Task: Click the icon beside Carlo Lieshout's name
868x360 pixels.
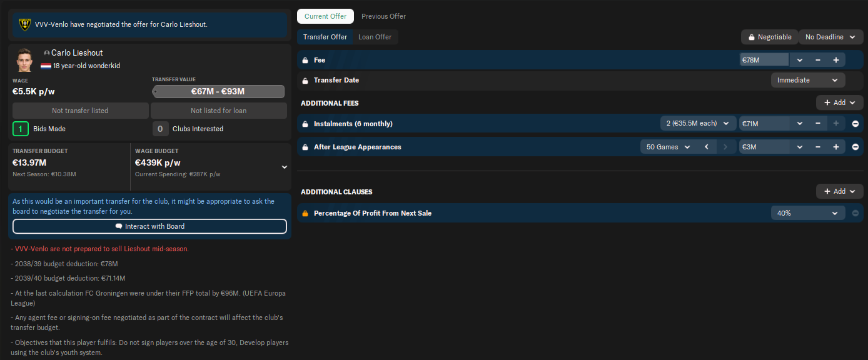Action: [x=47, y=53]
